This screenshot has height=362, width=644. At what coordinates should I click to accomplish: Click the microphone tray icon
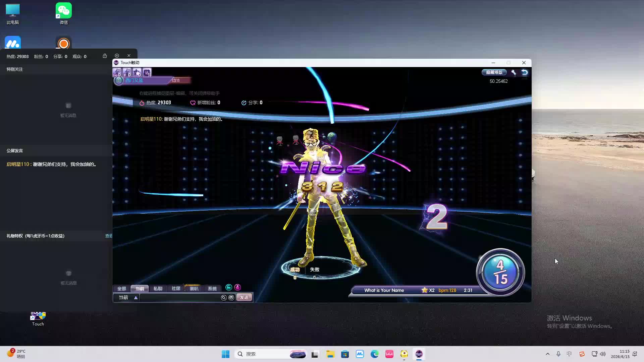(558, 354)
